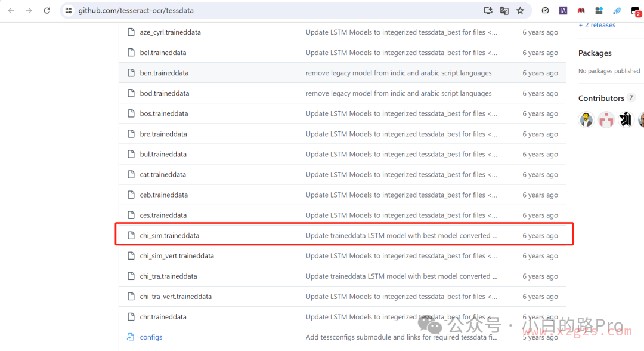Click the speedometer extension icon
The height and width of the screenshot is (351, 644).
[545, 11]
